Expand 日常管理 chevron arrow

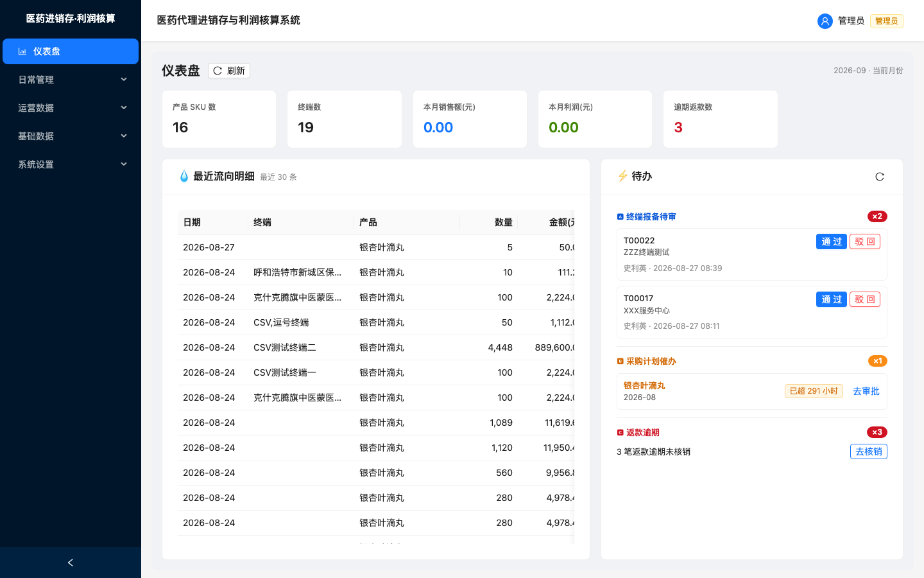point(124,80)
